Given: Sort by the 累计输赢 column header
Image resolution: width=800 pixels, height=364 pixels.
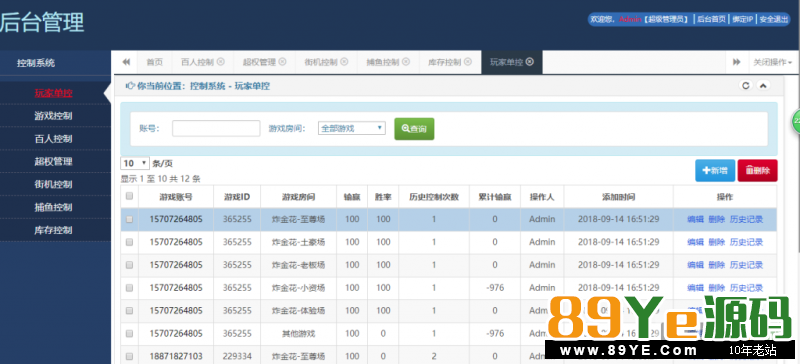Looking at the screenshot, I should [x=495, y=197].
